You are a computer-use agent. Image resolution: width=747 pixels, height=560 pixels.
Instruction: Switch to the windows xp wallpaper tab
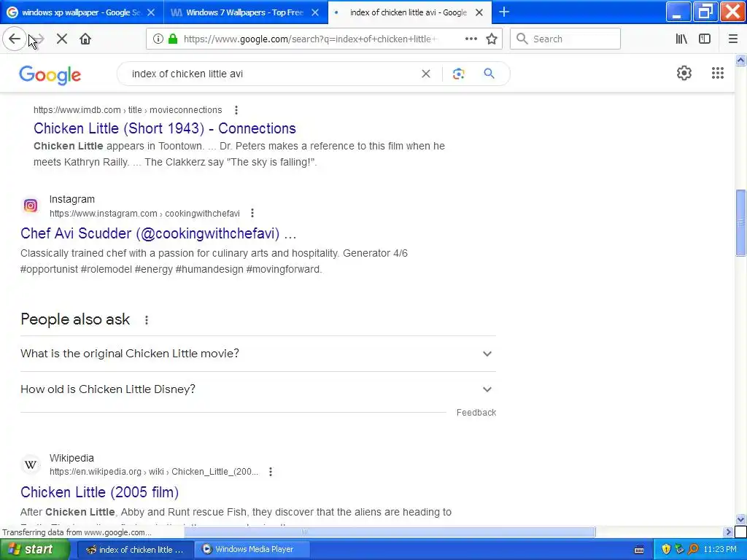click(x=82, y=12)
